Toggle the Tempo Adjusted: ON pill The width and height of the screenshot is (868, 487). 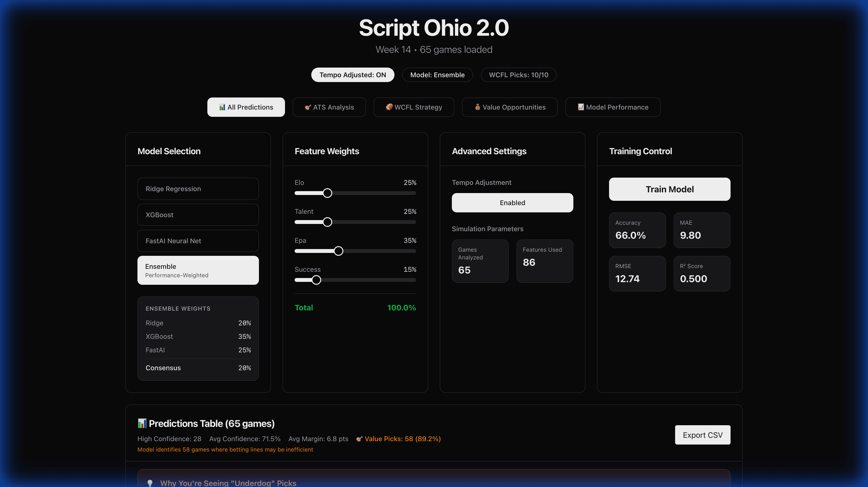click(353, 75)
